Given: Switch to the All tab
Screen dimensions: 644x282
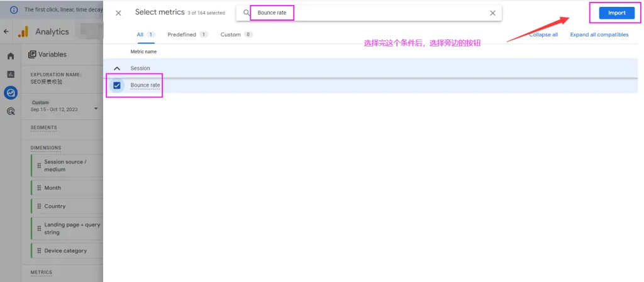Looking at the screenshot, I should pos(145,35).
